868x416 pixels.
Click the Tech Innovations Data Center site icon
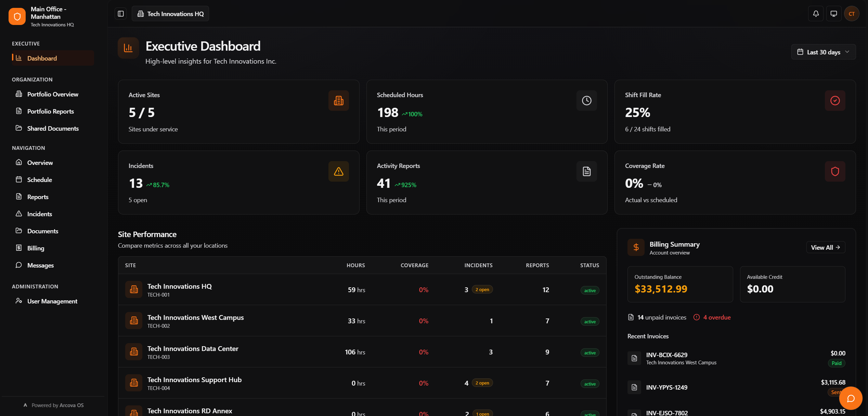(x=134, y=352)
